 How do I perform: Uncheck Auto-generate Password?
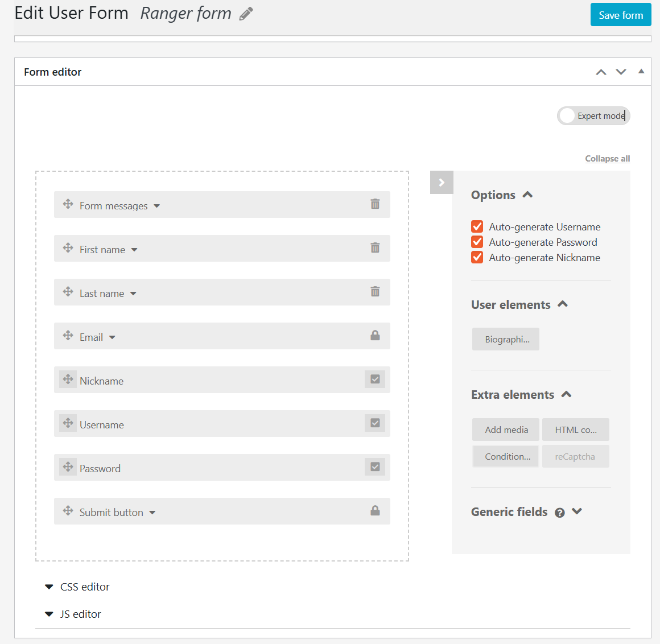477,242
